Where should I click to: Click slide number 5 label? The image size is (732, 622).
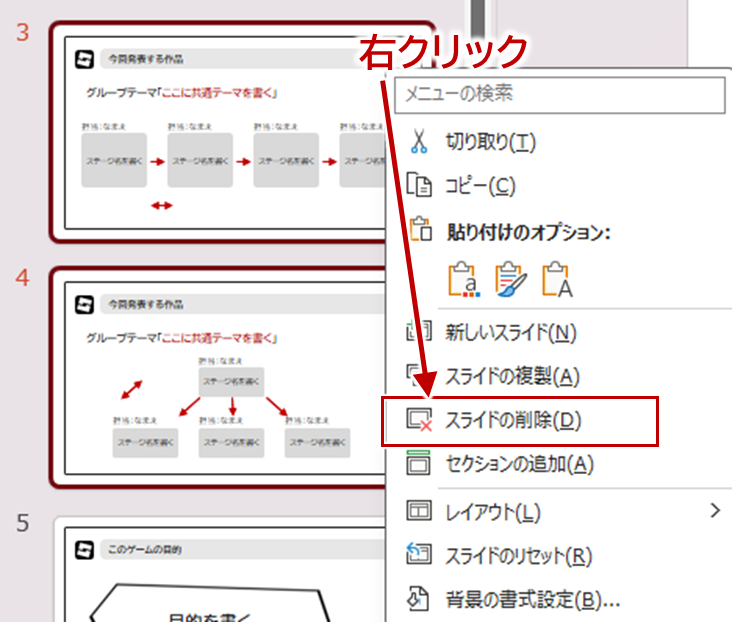[22, 523]
